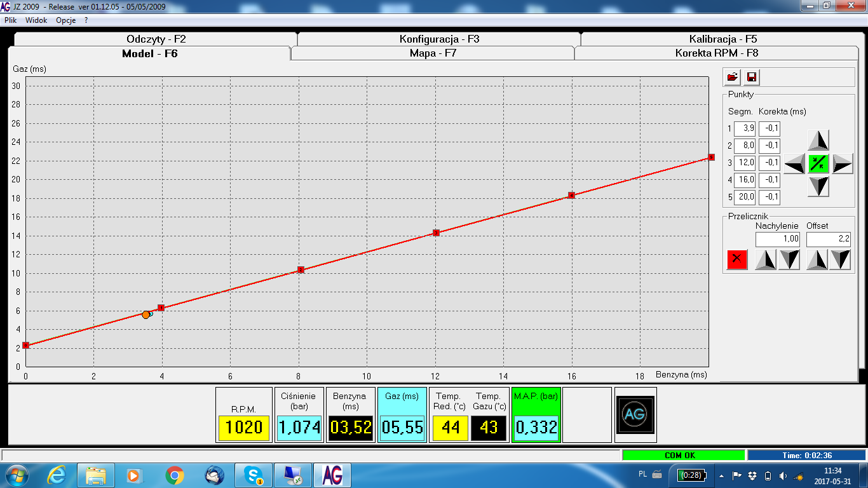Click the green center button between arrows
Screen dimensions: 868x488
click(819, 163)
